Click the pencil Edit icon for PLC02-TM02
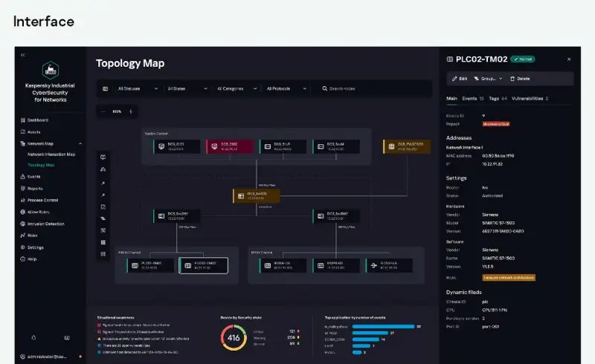Screen dimensions: 595x364 (454, 78)
